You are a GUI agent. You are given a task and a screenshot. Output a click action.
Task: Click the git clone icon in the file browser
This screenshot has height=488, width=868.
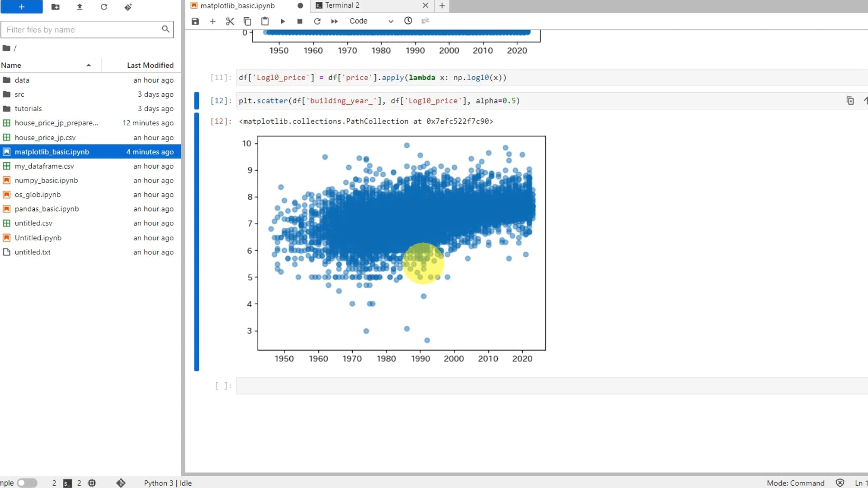pyautogui.click(x=128, y=7)
